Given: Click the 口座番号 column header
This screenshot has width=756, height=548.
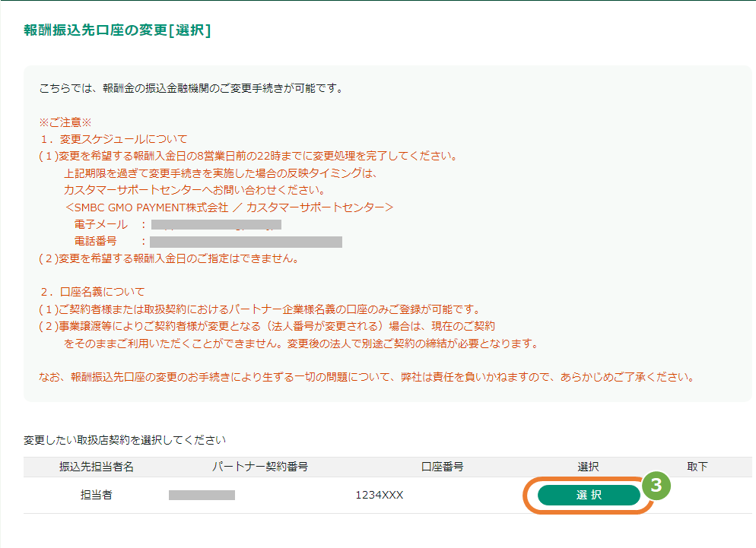Looking at the screenshot, I should (442, 467).
